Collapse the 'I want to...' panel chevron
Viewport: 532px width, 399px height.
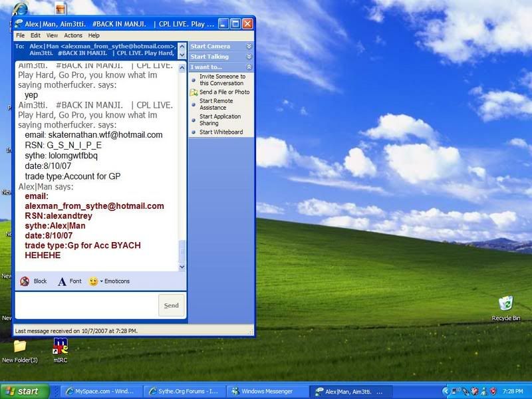tap(249, 67)
